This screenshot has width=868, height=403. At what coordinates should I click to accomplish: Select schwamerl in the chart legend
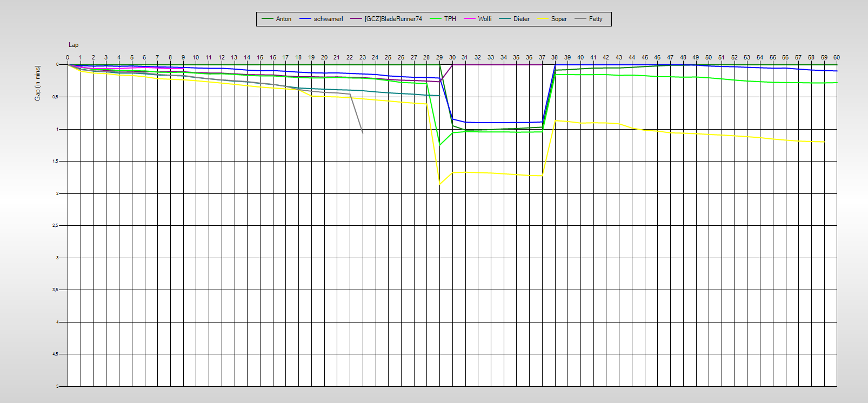click(328, 19)
